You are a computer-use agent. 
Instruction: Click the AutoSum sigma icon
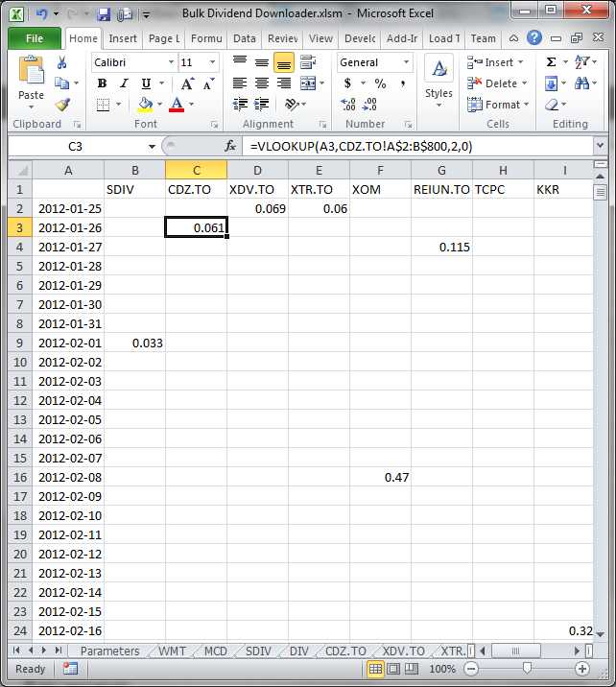click(x=551, y=62)
